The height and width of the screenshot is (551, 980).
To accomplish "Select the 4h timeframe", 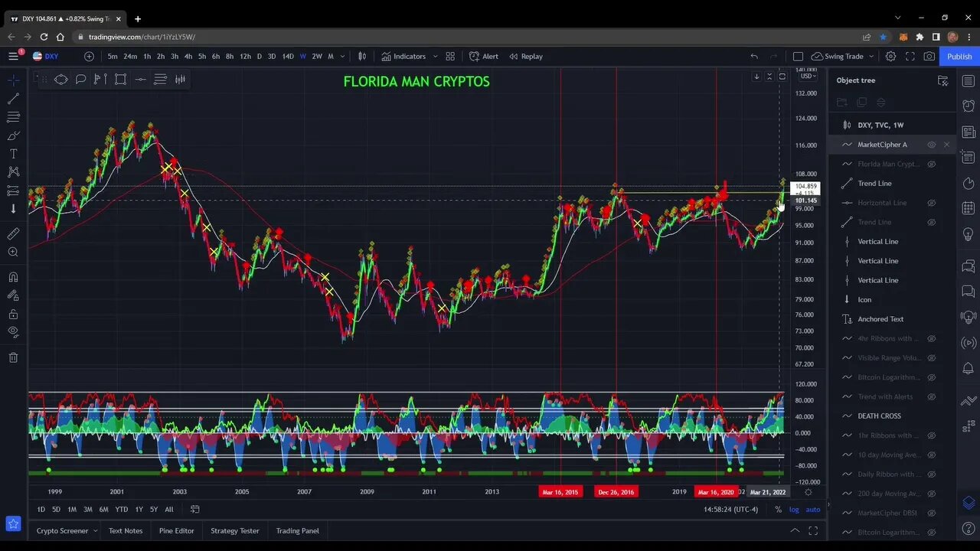I will pyautogui.click(x=188, y=56).
